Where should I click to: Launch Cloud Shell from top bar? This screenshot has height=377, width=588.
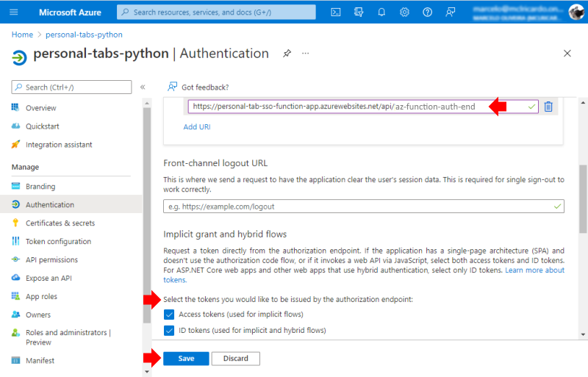(336, 12)
